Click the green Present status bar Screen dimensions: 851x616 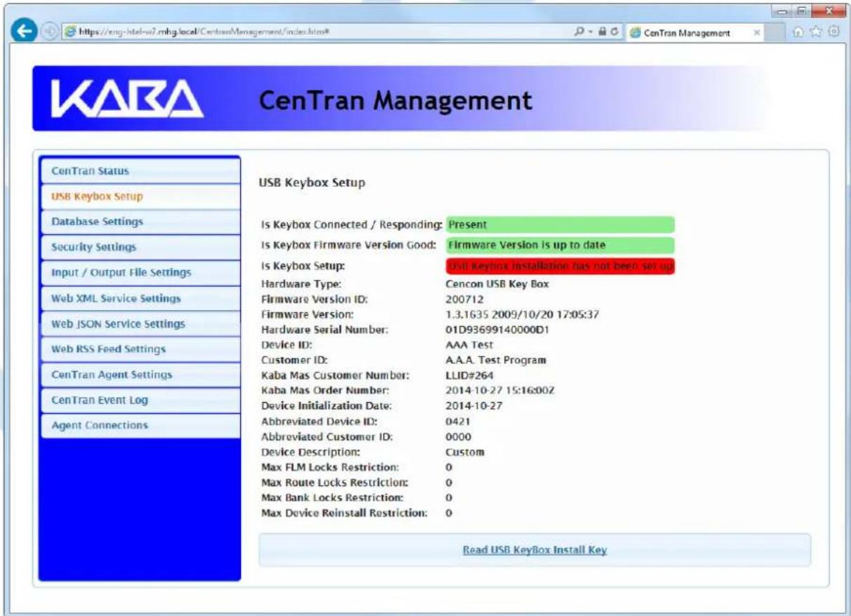click(x=560, y=225)
